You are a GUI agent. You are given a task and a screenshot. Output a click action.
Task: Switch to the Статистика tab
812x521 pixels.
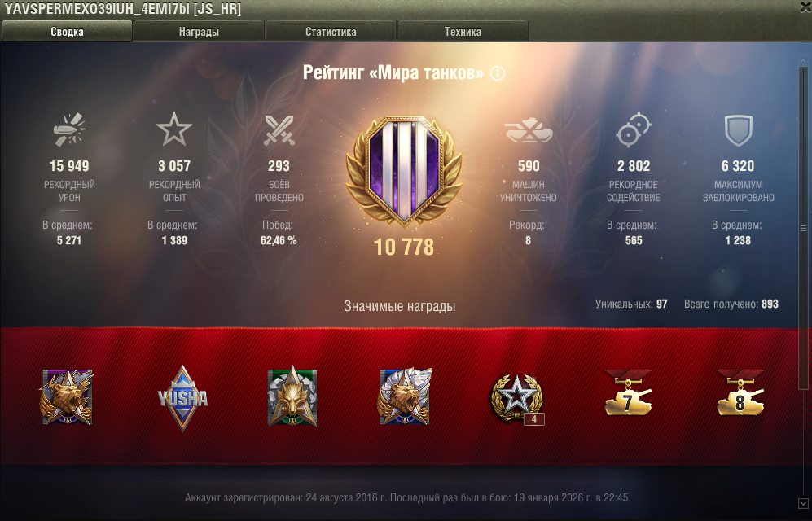tap(331, 32)
